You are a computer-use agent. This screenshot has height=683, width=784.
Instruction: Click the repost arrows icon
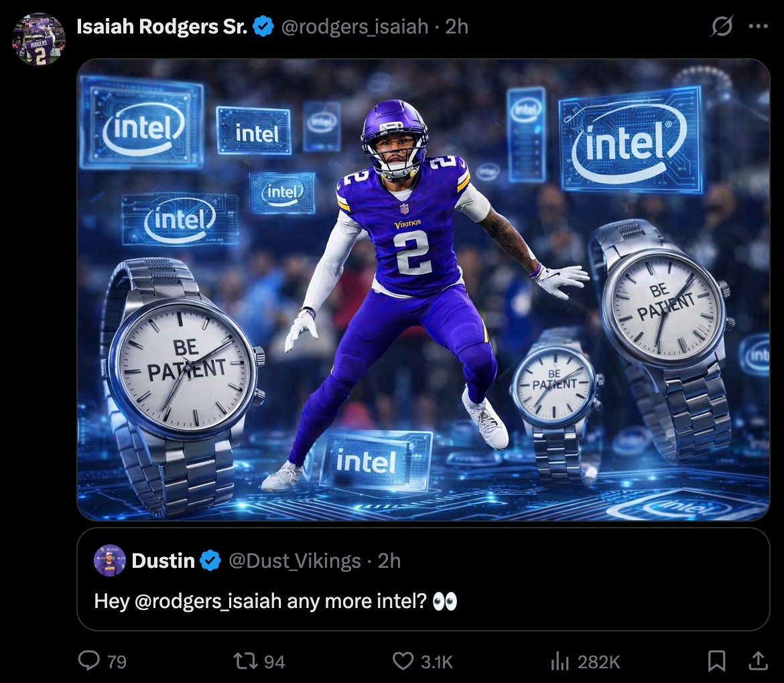[245, 661]
